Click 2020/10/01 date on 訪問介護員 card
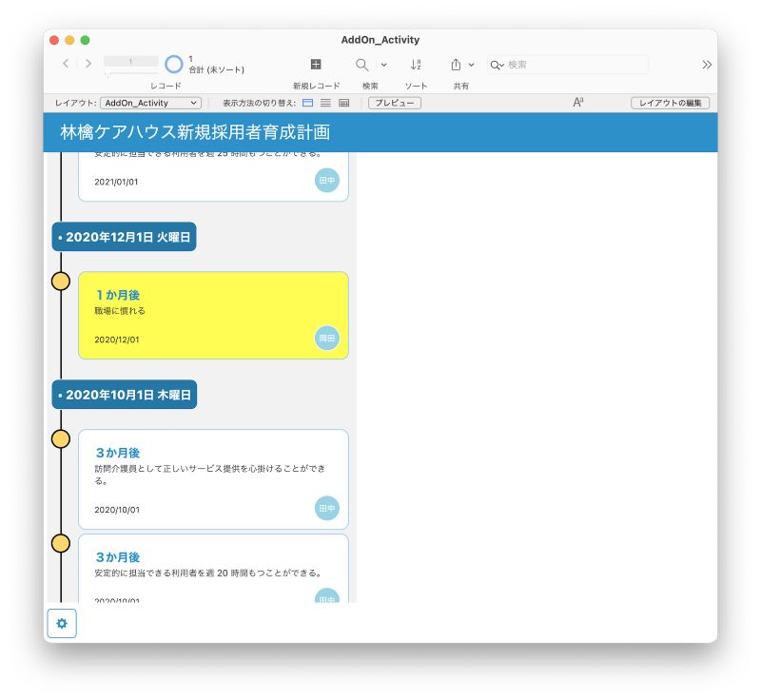Screen dimensions: 761x700 117,510
